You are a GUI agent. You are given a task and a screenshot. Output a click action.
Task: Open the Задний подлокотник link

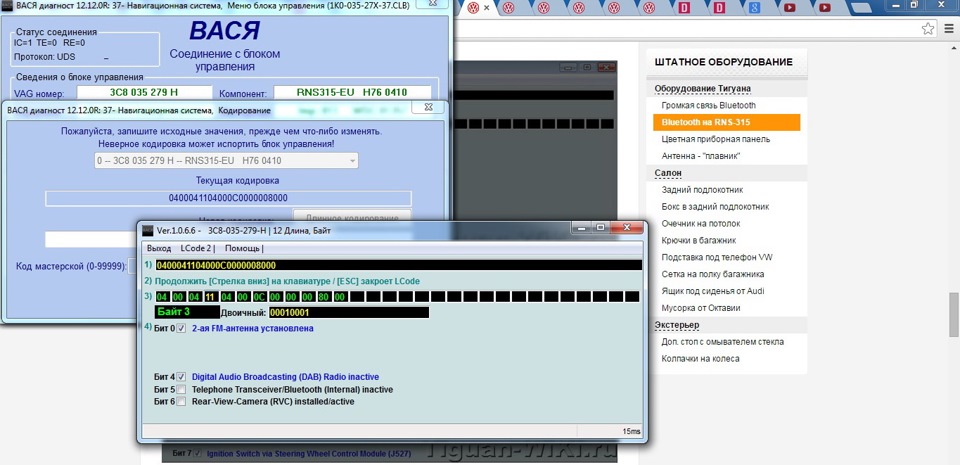point(702,190)
